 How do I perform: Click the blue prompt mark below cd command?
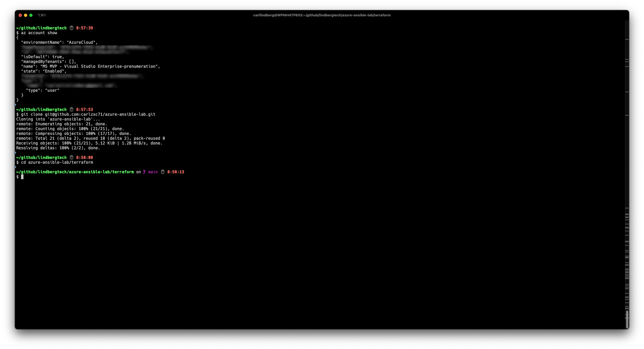[x=16, y=167]
